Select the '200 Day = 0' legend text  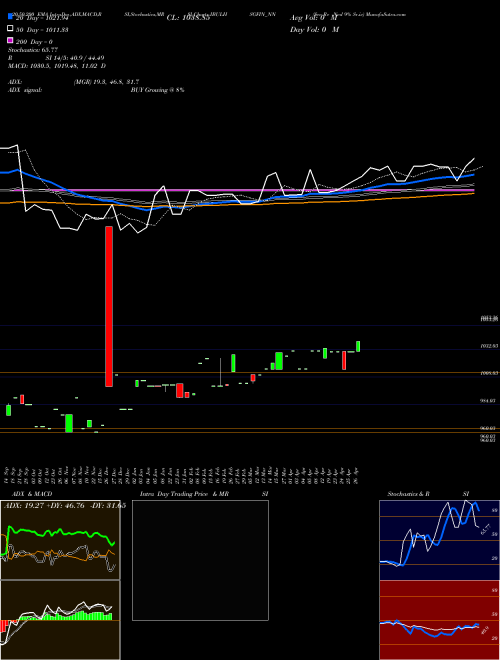tap(34, 42)
